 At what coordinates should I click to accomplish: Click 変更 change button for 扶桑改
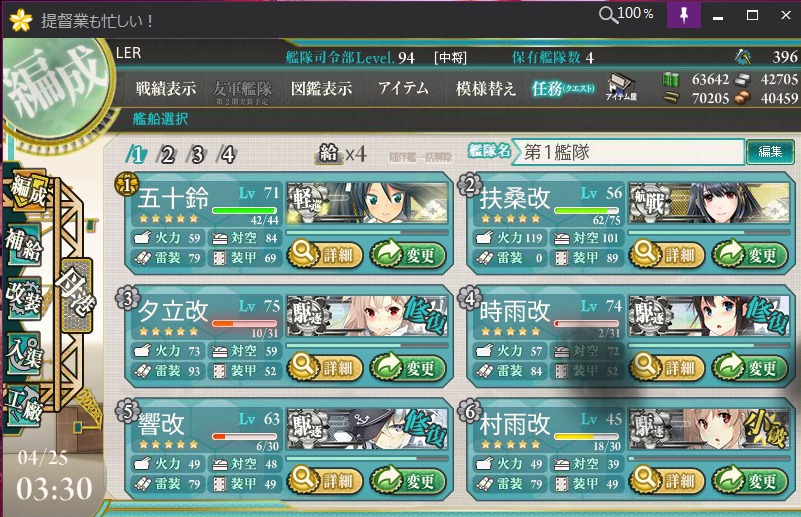pyautogui.click(x=749, y=254)
